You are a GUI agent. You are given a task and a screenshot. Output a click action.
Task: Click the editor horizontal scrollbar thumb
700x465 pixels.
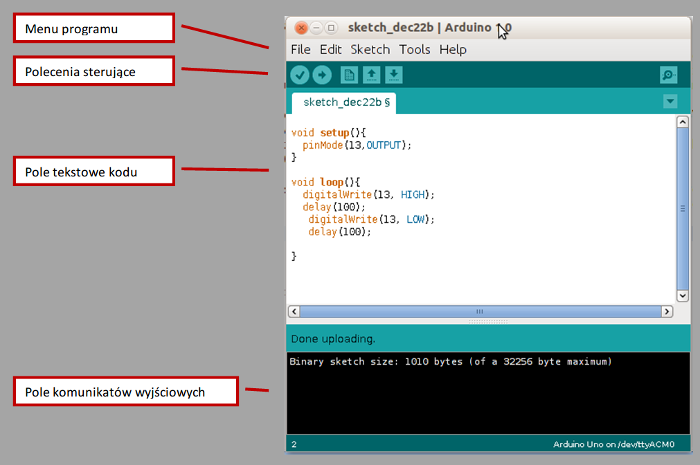coord(480,311)
